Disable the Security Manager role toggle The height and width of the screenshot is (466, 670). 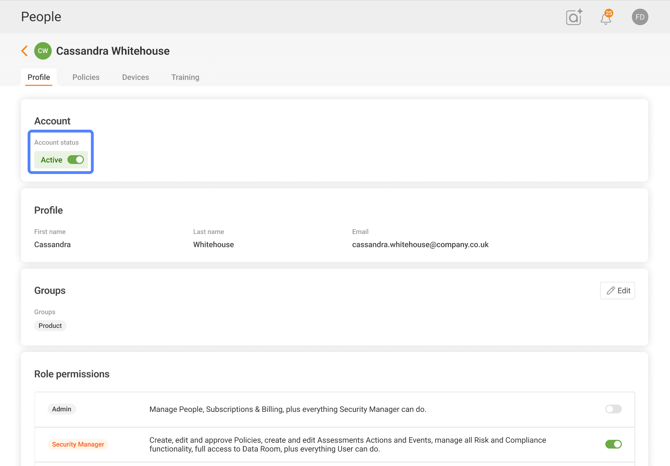[613, 444]
